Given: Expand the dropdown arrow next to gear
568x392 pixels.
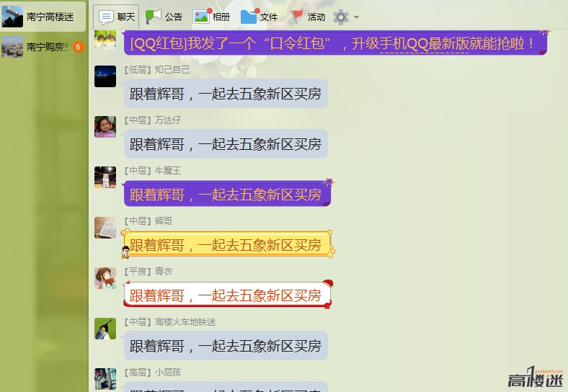Looking at the screenshot, I should coord(357,17).
